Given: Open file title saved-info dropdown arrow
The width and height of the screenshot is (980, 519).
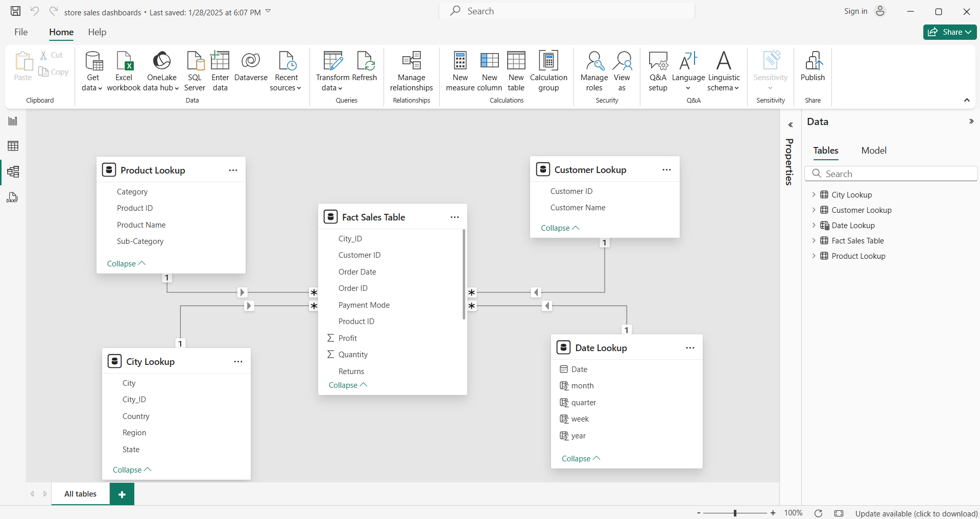Looking at the screenshot, I should [268, 11].
